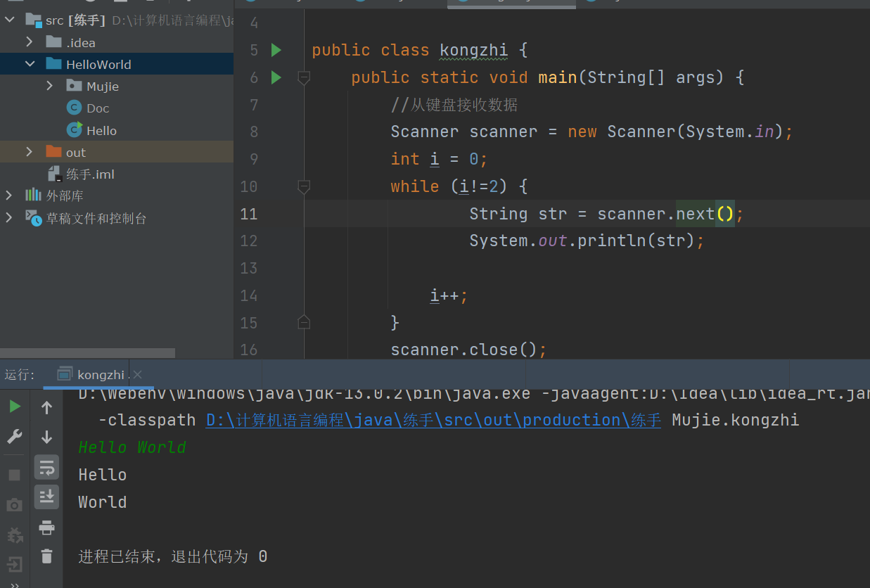Viewport: 870px width, 588px height.
Task: Close the kongzhi run tab
Action: click(138, 375)
